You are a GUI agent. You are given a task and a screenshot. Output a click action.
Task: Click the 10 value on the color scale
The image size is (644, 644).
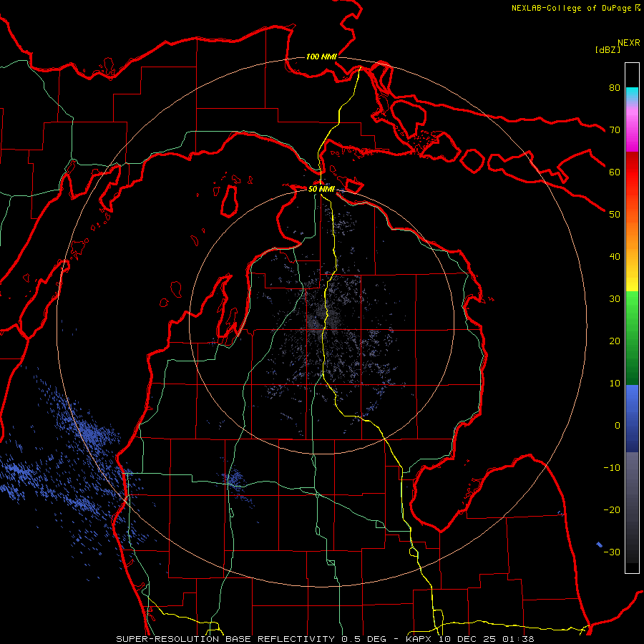click(x=615, y=384)
